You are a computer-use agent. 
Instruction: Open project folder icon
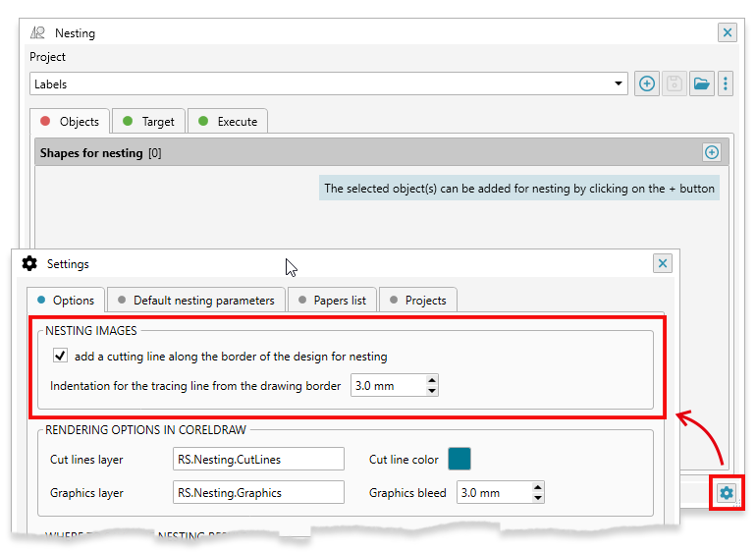(702, 83)
